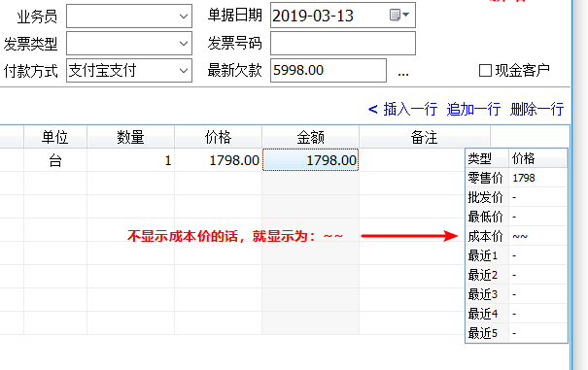Viewport: 588px width, 370px height.
Task: Select the 台 unit cell
Action: 55,160
